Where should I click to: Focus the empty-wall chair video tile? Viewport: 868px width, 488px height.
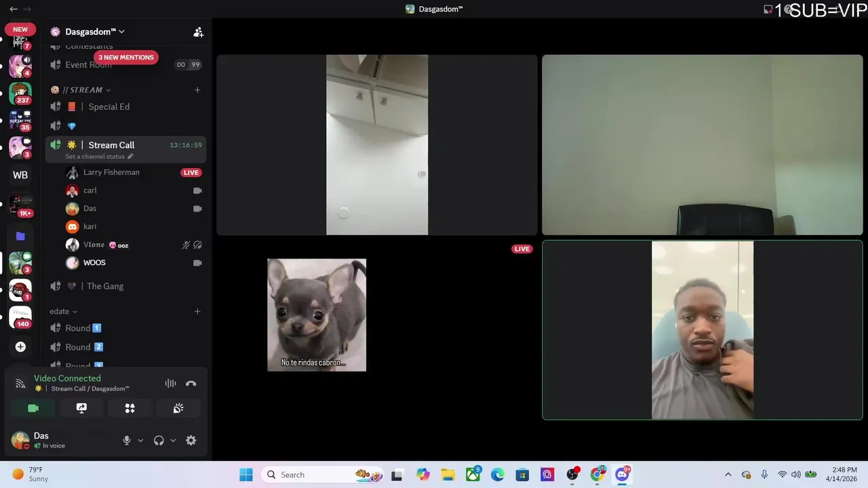703,145
